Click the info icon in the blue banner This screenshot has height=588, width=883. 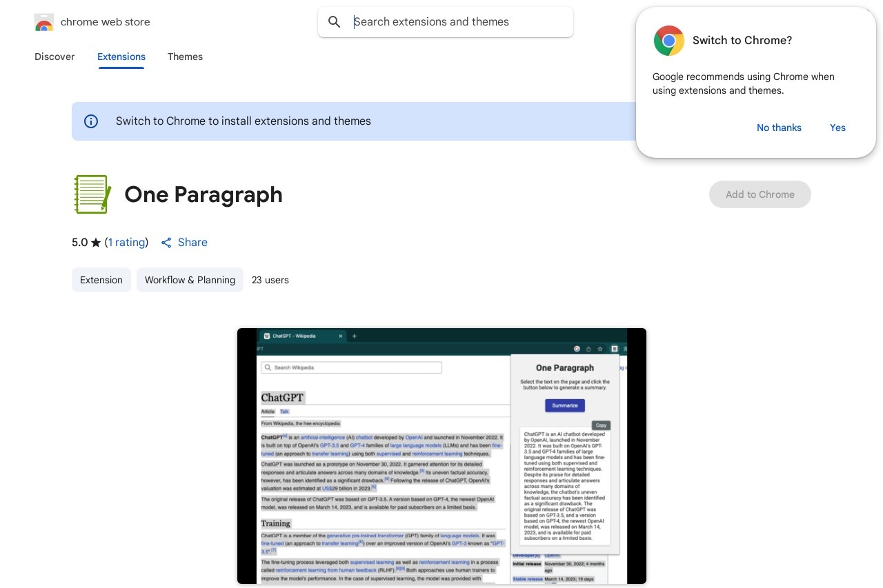(x=91, y=121)
